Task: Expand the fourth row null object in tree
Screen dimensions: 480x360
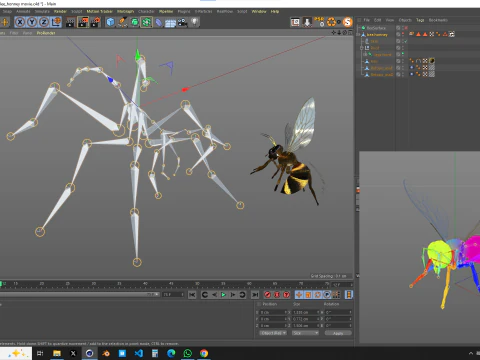Action: coord(361,48)
